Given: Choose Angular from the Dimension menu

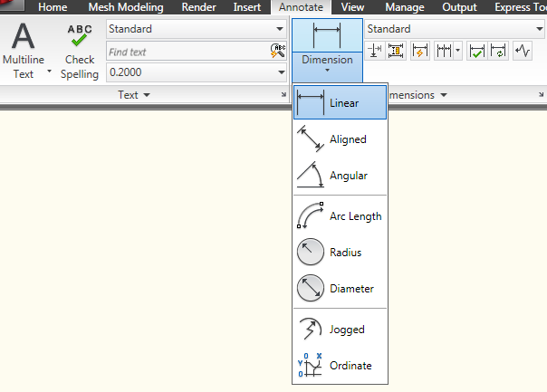Looking at the screenshot, I should pyautogui.click(x=341, y=176).
